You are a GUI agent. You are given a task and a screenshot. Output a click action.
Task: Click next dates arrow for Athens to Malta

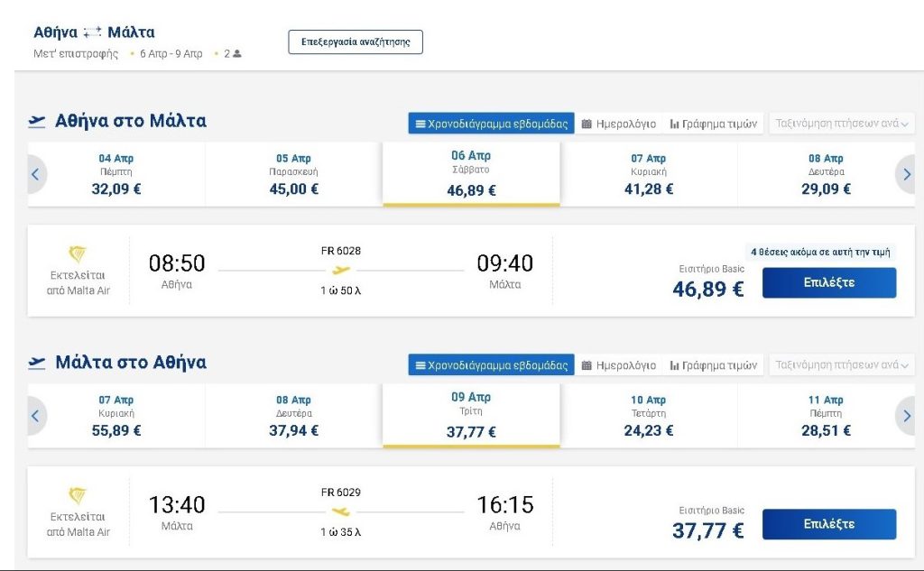pos(906,174)
